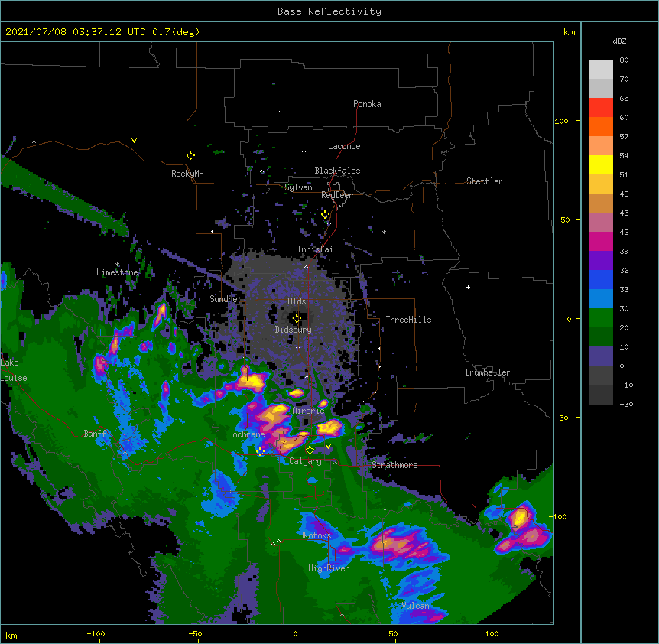Click the Olds town label
659x644 pixels.
(297, 301)
